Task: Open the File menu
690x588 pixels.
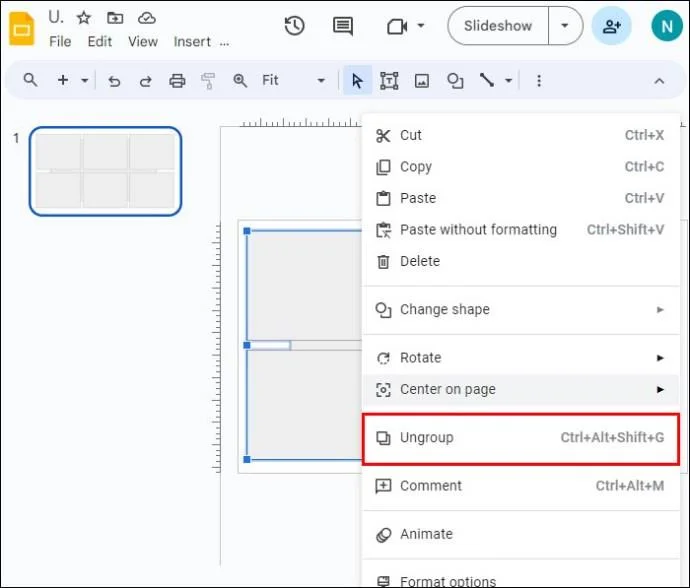Action: point(60,42)
